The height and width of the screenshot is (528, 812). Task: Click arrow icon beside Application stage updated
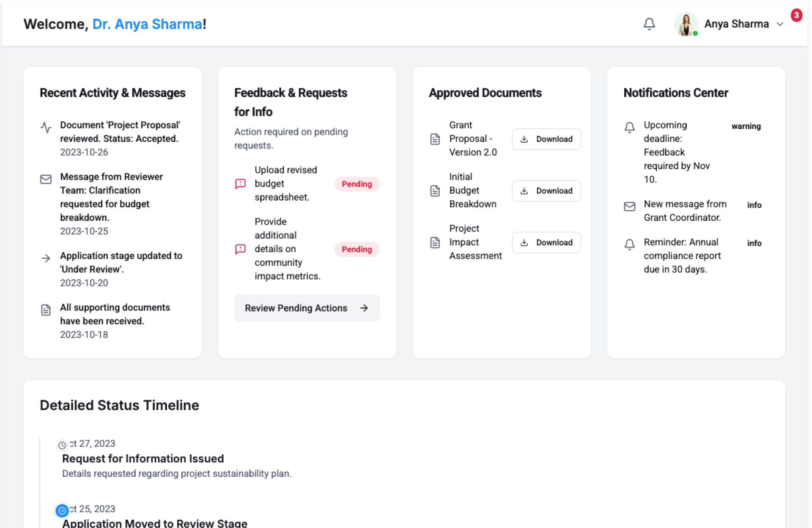click(46, 258)
